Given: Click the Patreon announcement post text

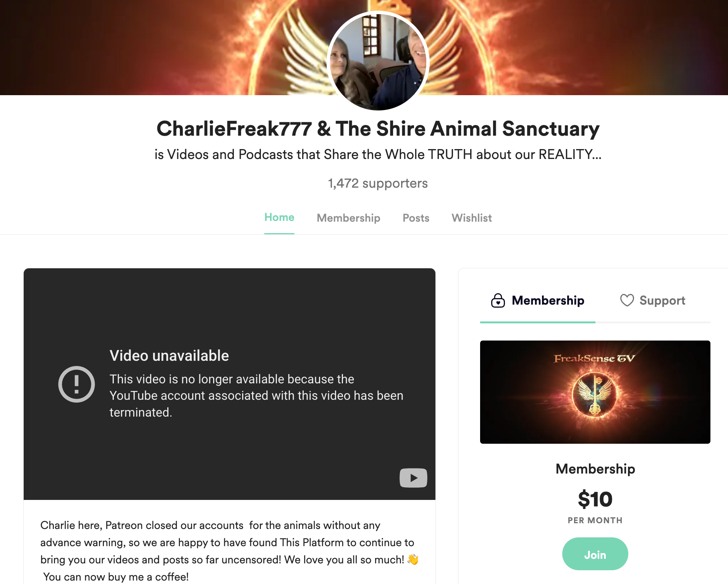Looking at the screenshot, I should (x=229, y=551).
